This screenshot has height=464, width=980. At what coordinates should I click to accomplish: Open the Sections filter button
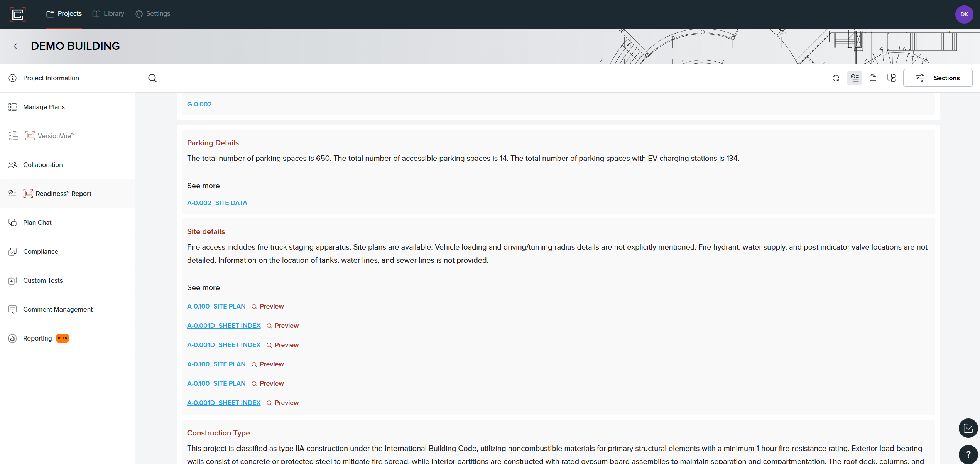938,78
